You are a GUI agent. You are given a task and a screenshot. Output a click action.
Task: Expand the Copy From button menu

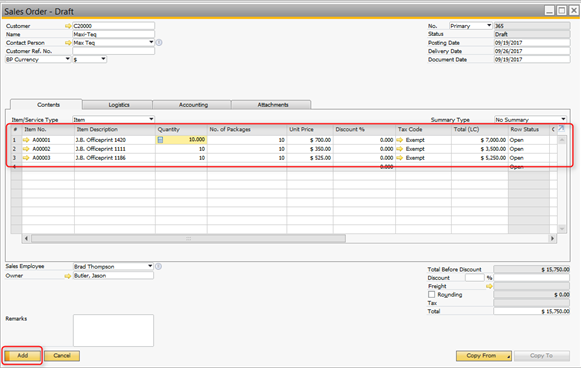click(x=509, y=357)
